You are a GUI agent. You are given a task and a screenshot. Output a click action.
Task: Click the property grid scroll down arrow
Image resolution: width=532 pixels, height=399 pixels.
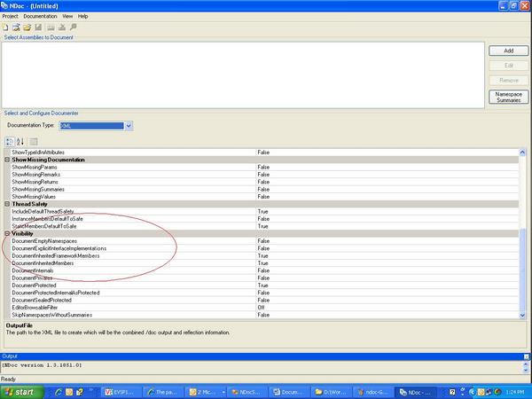pyautogui.click(x=522, y=315)
